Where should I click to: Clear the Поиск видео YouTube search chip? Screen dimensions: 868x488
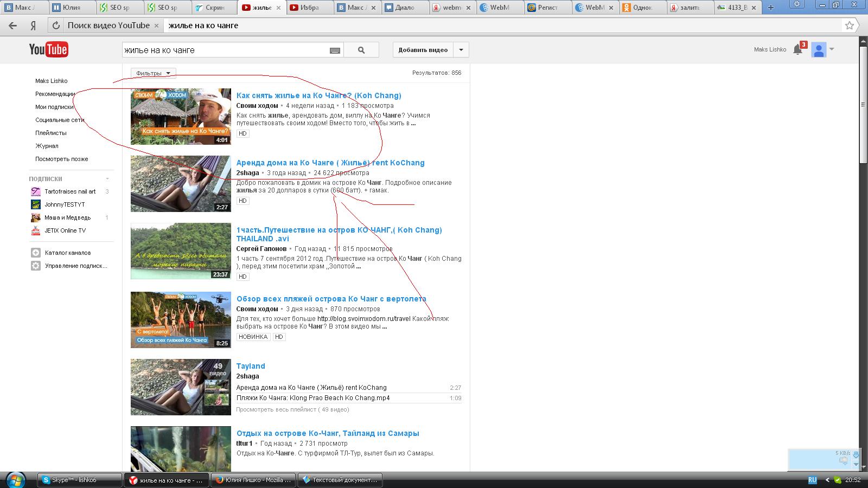(157, 25)
